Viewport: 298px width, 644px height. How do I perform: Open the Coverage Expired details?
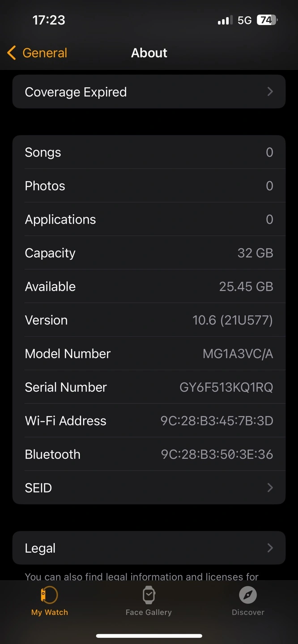76,92
